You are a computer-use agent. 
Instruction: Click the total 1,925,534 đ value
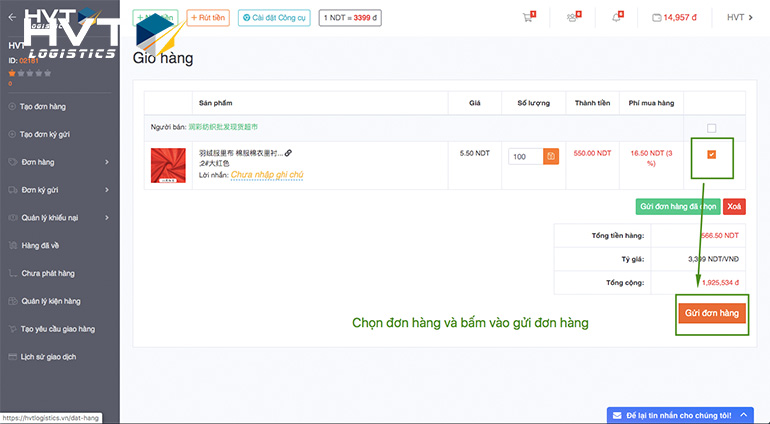point(720,283)
